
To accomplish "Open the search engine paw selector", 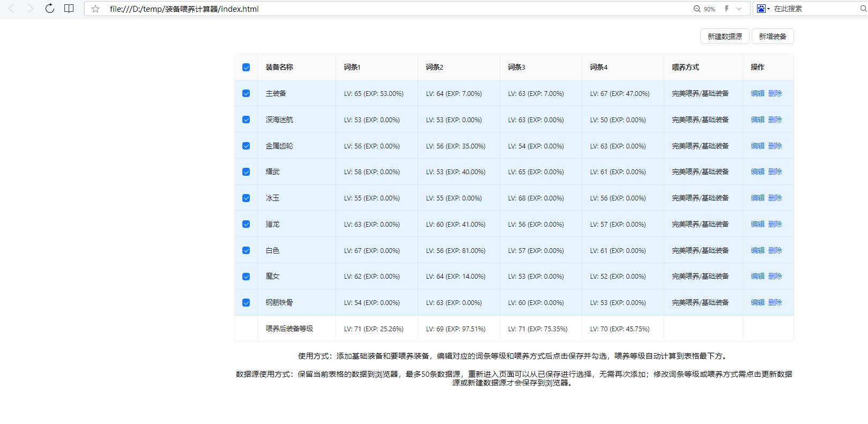I will click(763, 9).
